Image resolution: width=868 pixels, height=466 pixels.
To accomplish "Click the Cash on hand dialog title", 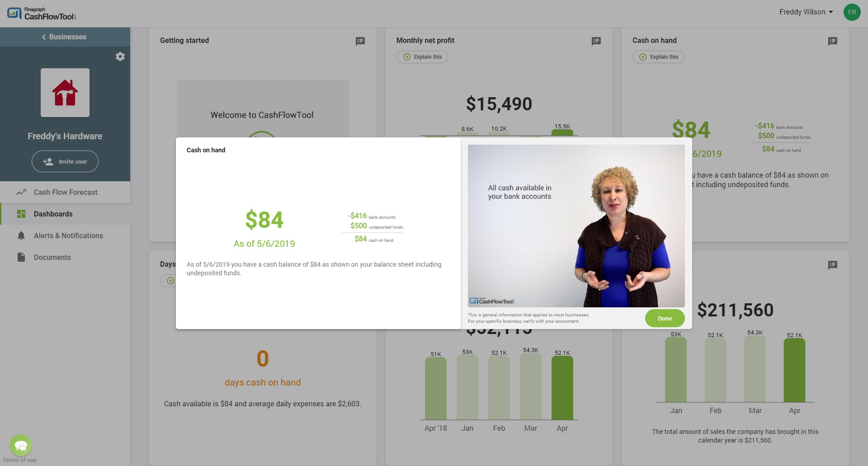I will [x=206, y=150].
